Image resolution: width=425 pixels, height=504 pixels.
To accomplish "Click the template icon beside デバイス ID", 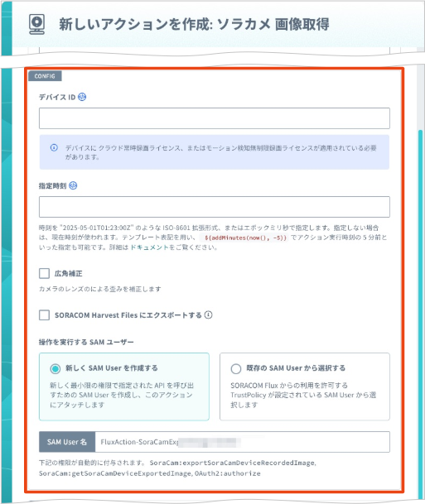I will (x=82, y=97).
